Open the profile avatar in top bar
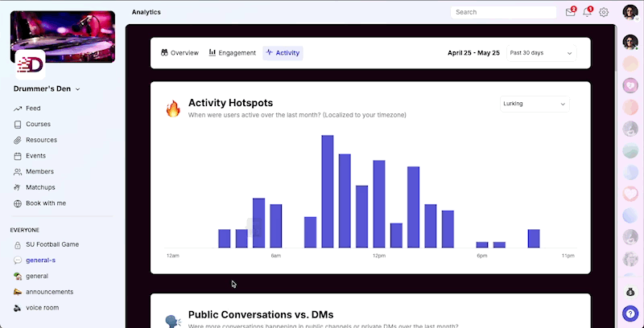This screenshot has width=644, height=328. (630, 12)
